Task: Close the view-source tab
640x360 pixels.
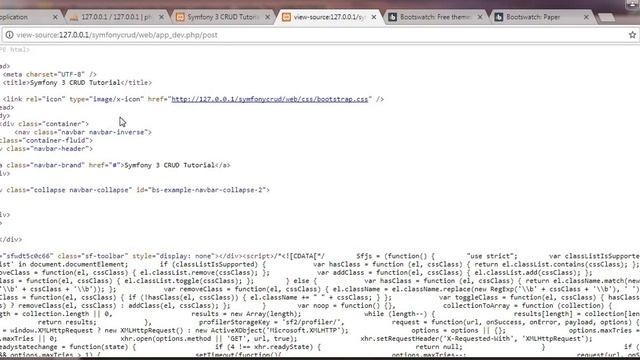Action: [373, 17]
